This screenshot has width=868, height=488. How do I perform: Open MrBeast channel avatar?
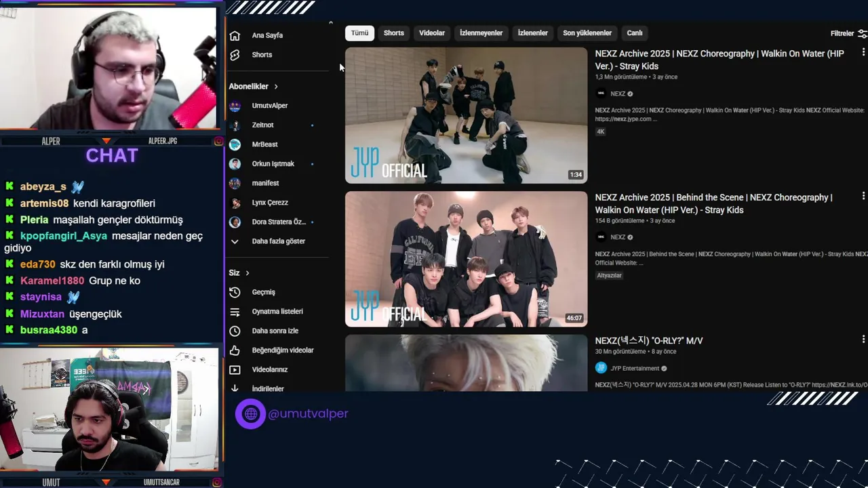(x=235, y=144)
